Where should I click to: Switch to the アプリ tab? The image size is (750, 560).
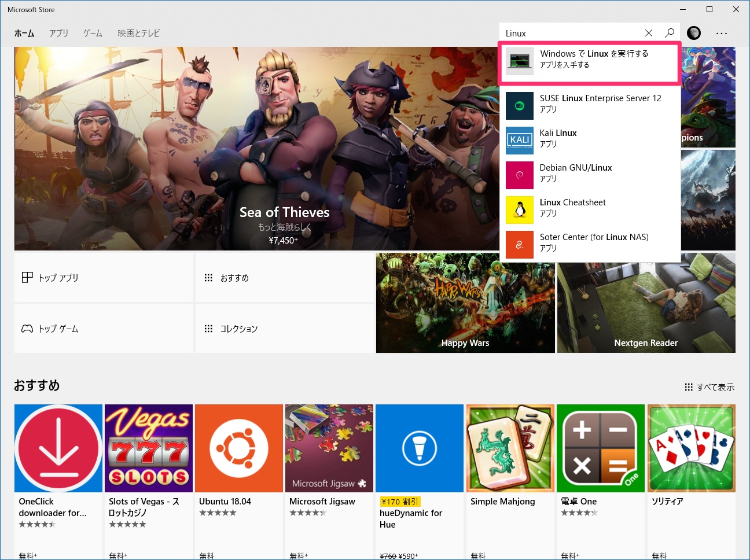[x=58, y=34]
